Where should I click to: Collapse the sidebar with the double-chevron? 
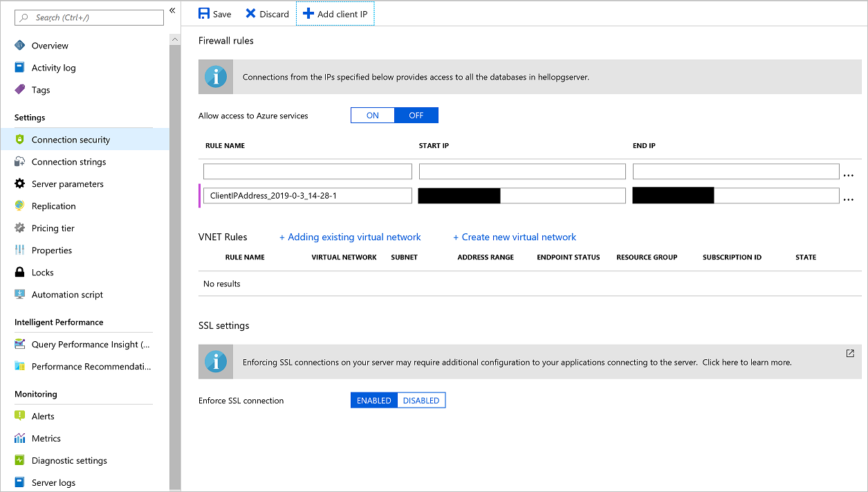(x=172, y=10)
